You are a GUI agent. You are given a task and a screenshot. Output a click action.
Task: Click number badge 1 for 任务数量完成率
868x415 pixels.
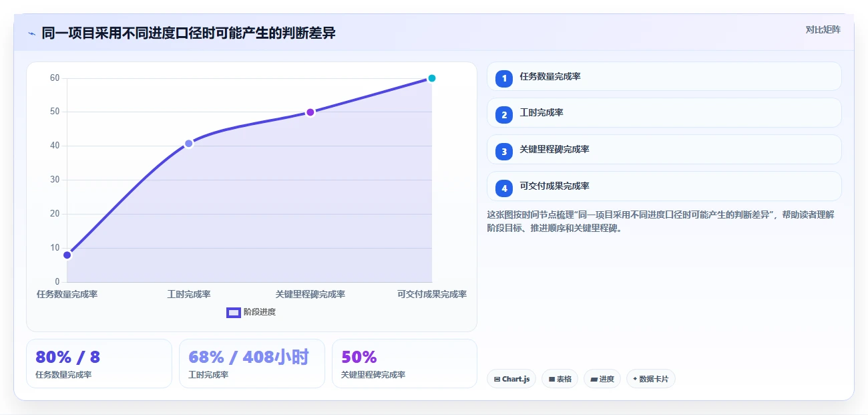504,78
